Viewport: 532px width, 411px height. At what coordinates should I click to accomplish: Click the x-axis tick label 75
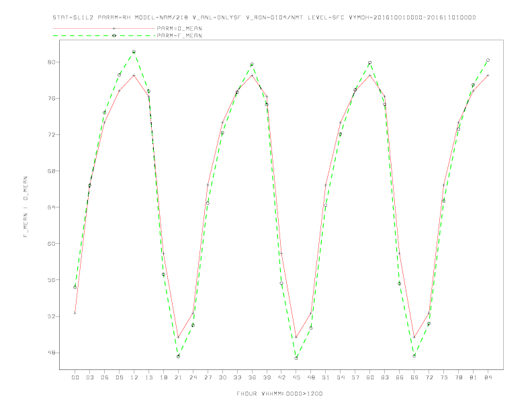point(444,377)
